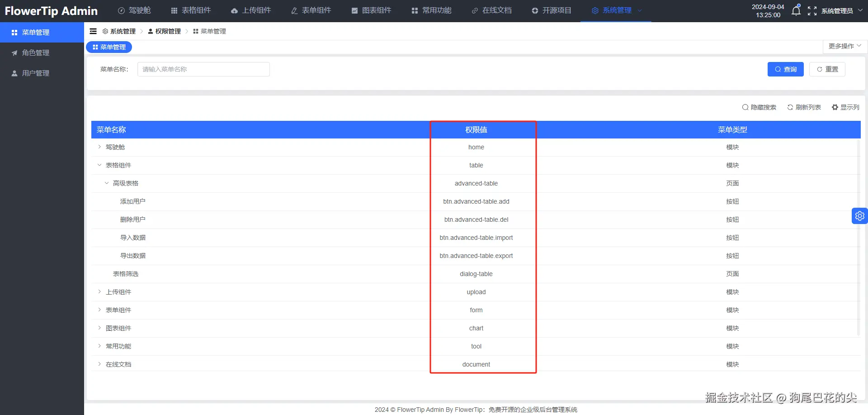Screen dimensions: 868x415
Task: Click 删除用户 row name
Action: pyautogui.click(x=133, y=219)
